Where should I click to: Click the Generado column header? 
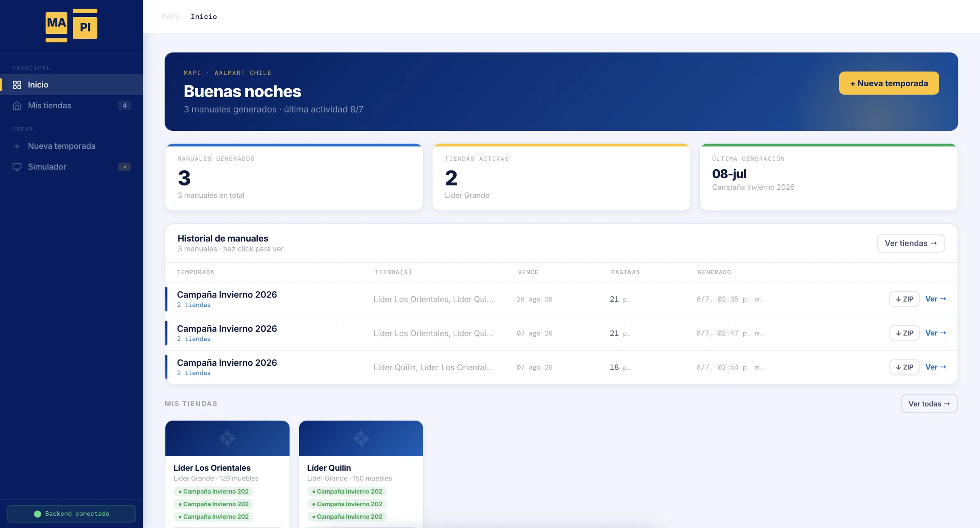[714, 272]
